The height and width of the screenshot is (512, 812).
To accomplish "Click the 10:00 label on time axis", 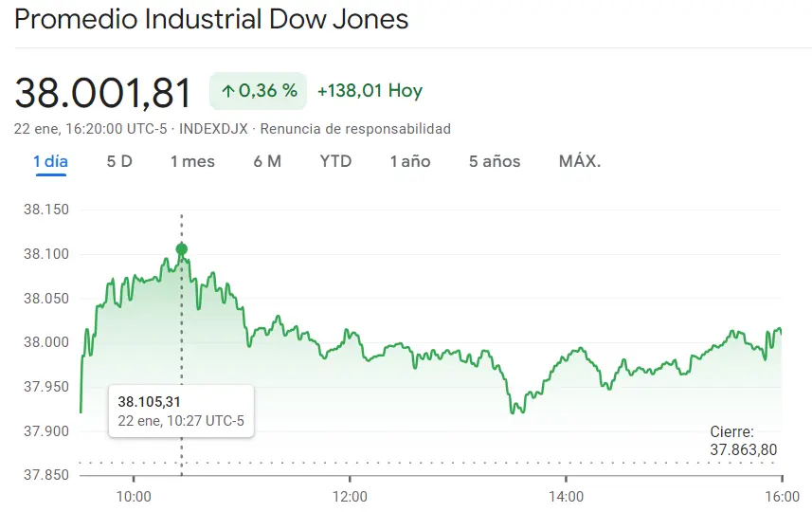I will (x=134, y=497).
